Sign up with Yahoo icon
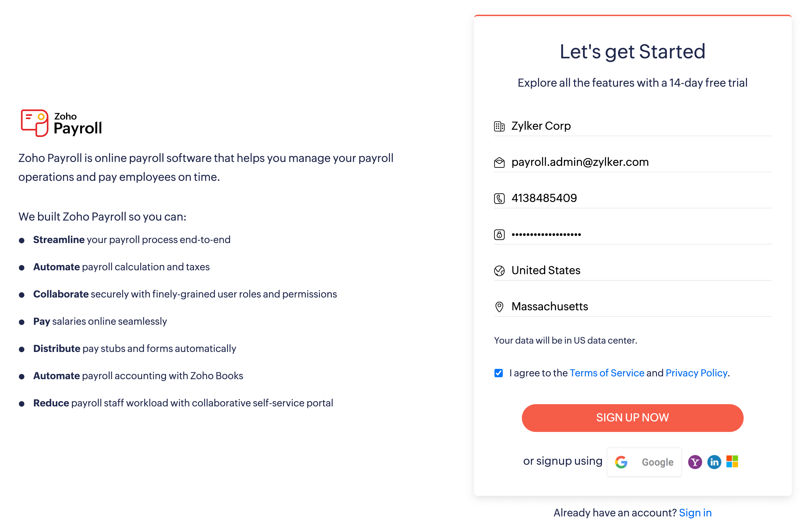812x525 pixels. (x=694, y=462)
